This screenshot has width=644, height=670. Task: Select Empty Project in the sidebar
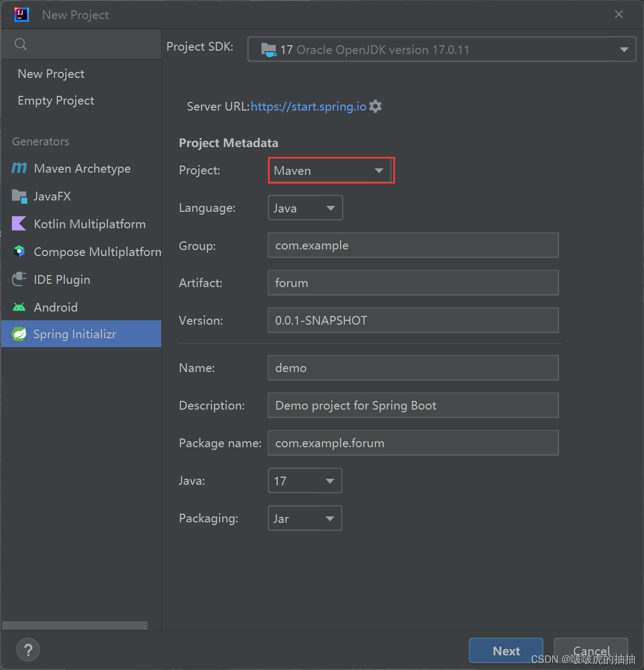coord(81,100)
